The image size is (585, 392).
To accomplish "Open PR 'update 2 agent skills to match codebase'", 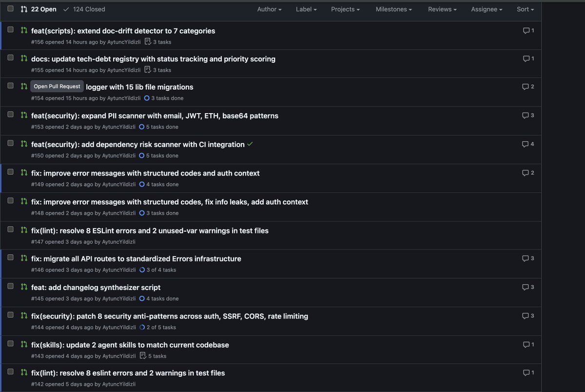I will (130, 345).
